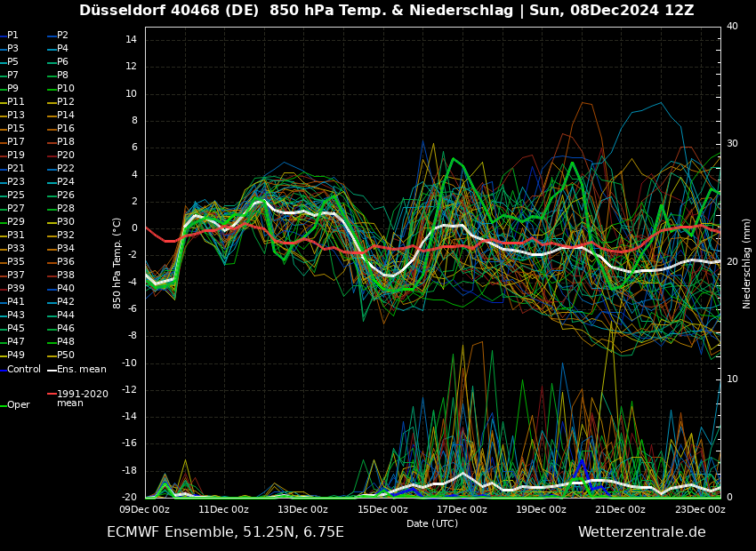Image resolution: width=756 pixels, height=551 pixels.
Task: Click the 850 hPa Temp. (°C) axis label
Action: (x=117, y=263)
